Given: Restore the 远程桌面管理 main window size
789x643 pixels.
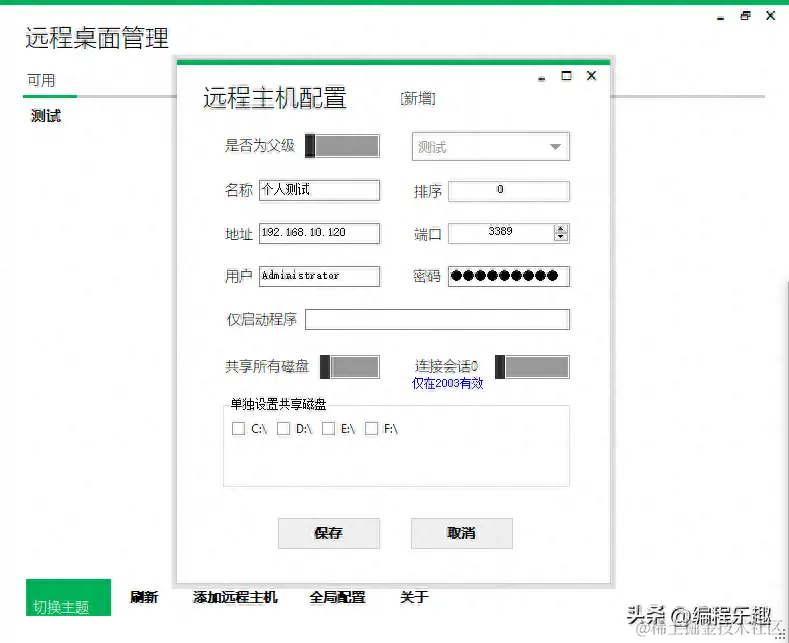Looking at the screenshot, I should click(745, 16).
